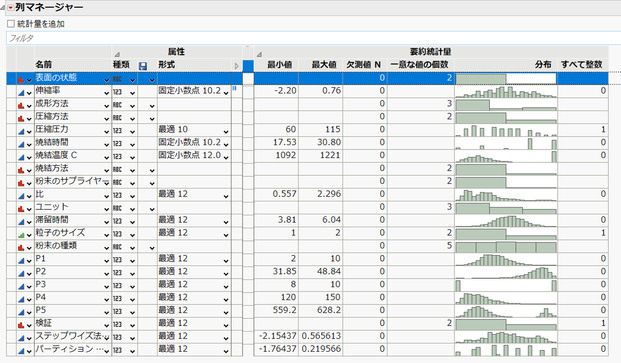Sort by 最小値 column header

[280, 65]
